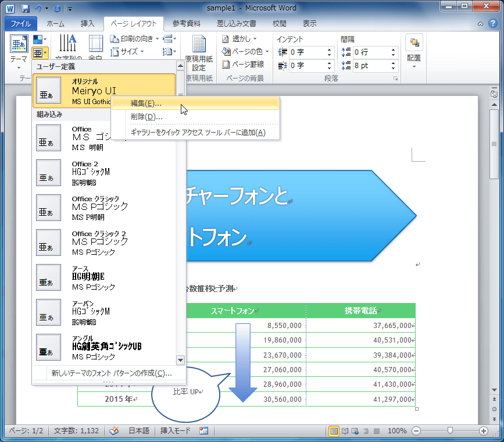Select the アース font theme
The width and height of the screenshot is (504, 442).
104,278
